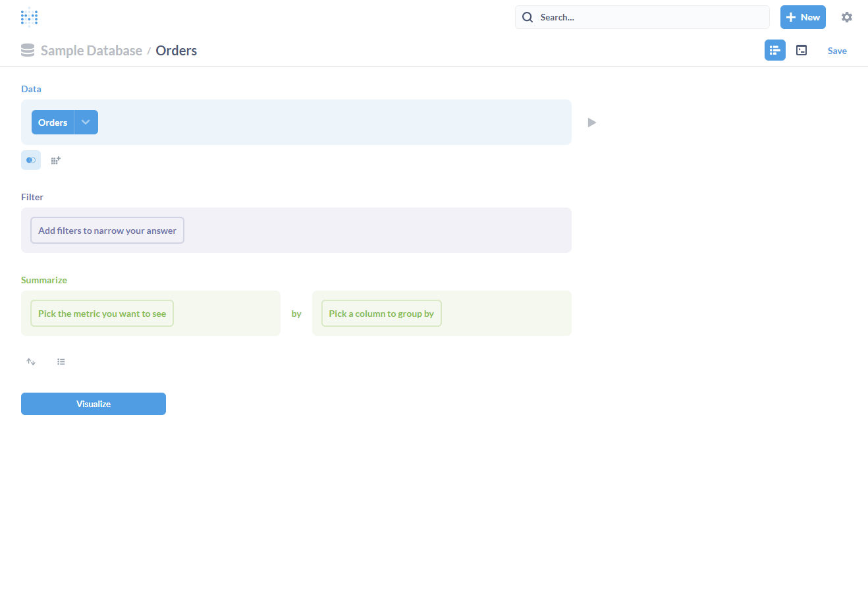Click the New button

803,17
